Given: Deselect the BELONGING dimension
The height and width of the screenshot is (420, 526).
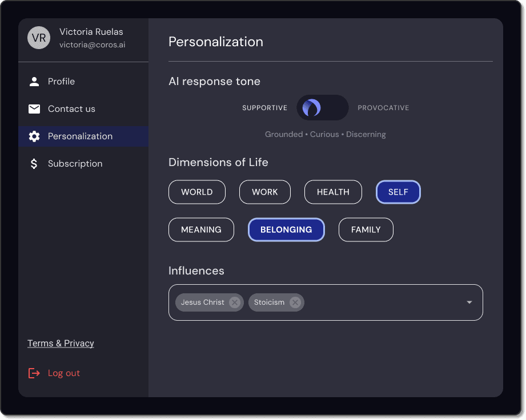Looking at the screenshot, I should click(x=286, y=229).
